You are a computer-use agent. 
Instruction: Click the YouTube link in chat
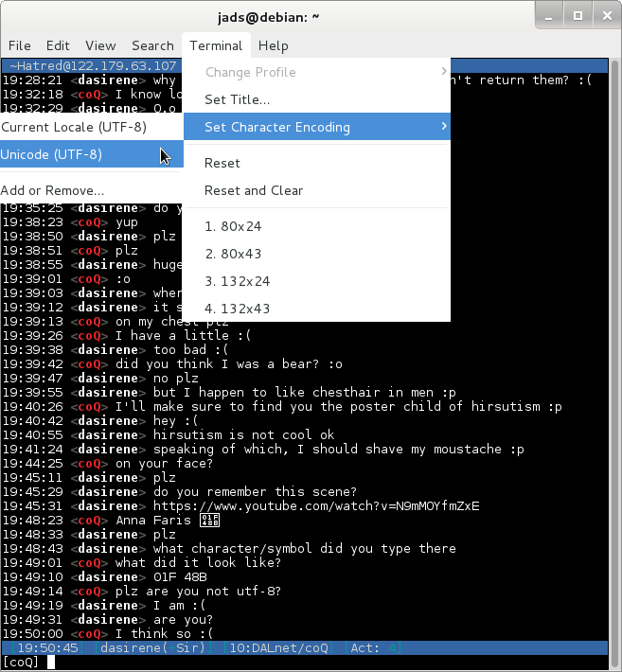click(316, 506)
